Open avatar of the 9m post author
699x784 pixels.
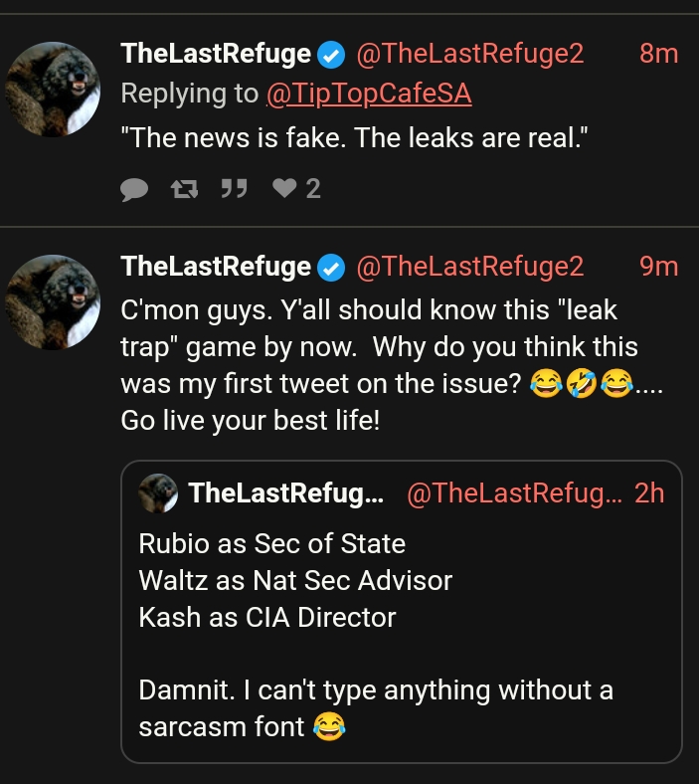click(54, 302)
